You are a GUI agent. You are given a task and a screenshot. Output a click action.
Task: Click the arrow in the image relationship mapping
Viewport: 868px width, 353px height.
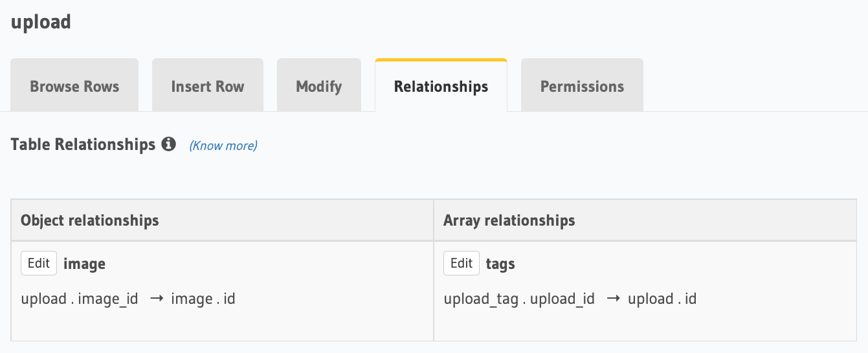click(x=156, y=299)
